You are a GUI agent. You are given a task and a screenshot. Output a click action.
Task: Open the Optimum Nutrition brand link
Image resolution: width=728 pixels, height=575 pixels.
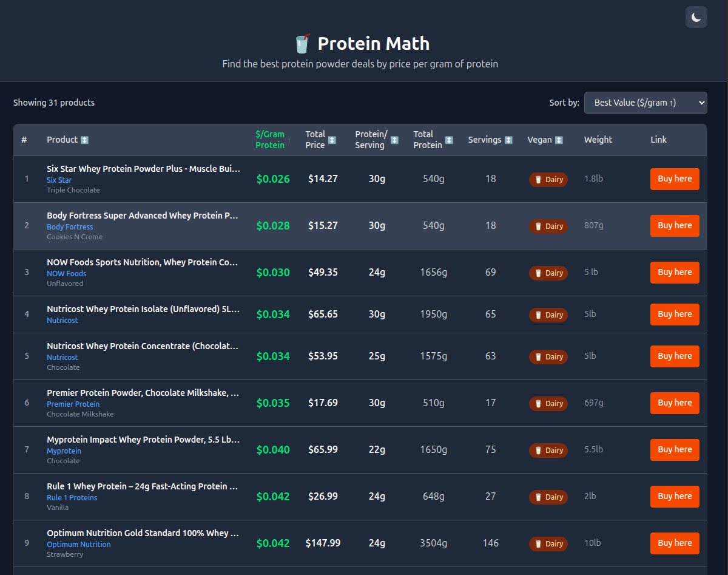(x=79, y=545)
